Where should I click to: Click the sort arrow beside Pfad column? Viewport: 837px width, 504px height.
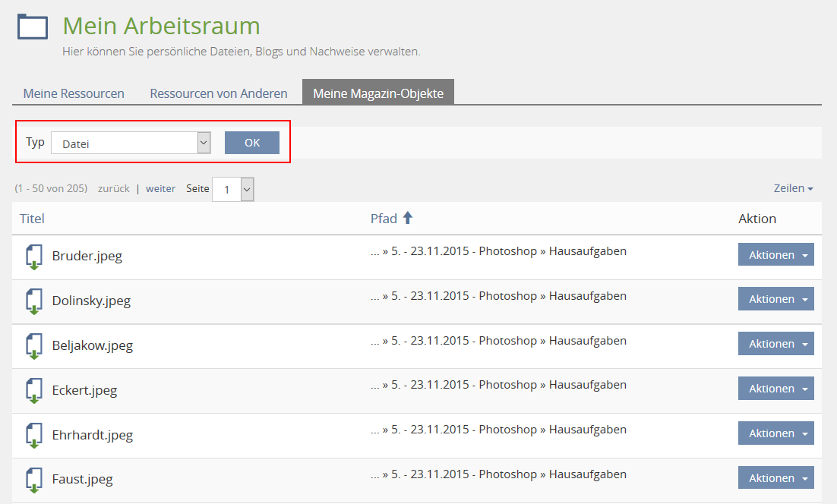pos(408,218)
